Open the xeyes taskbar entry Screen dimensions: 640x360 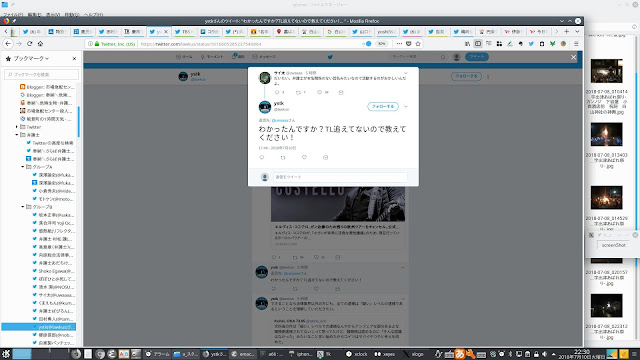click(x=385, y=354)
